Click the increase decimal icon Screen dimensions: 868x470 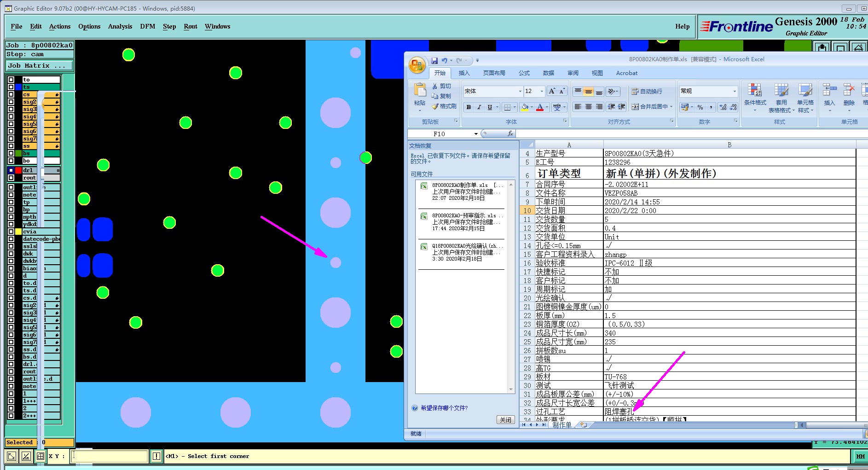tap(723, 107)
